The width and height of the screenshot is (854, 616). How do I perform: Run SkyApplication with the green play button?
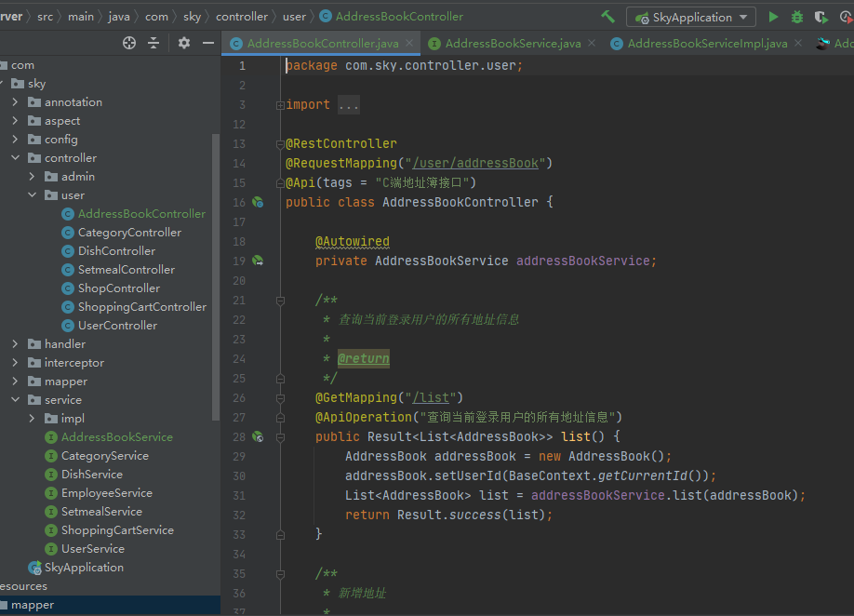click(773, 17)
